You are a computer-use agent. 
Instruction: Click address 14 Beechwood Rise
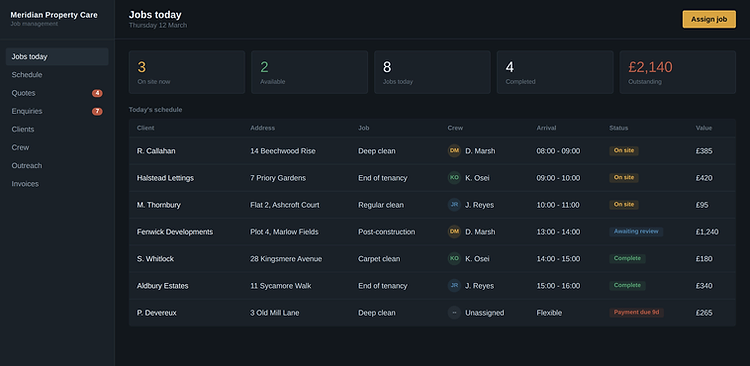[x=283, y=151]
